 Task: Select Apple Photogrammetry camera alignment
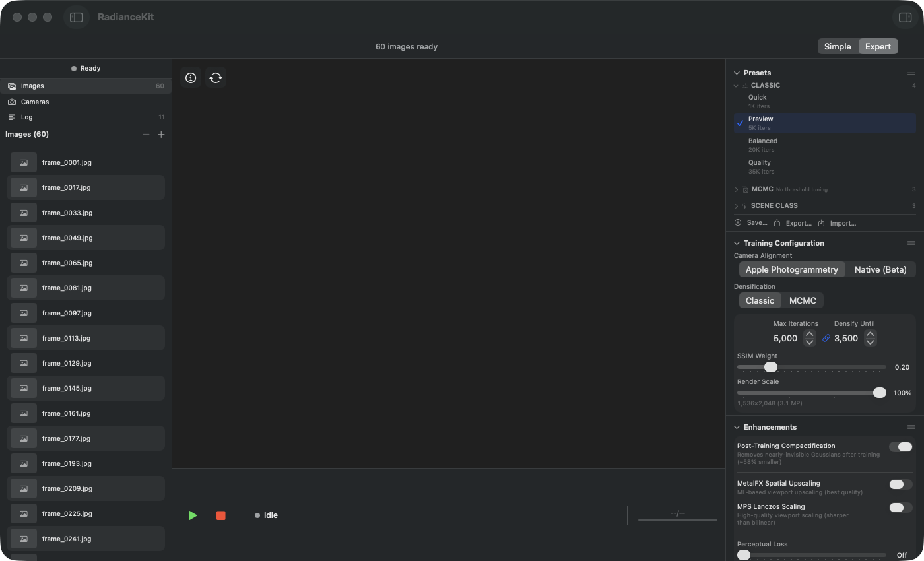(x=792, y=269)
